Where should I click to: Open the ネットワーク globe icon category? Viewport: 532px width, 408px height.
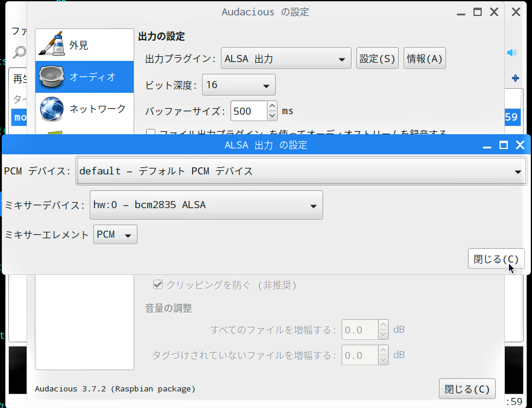point(51,109)
